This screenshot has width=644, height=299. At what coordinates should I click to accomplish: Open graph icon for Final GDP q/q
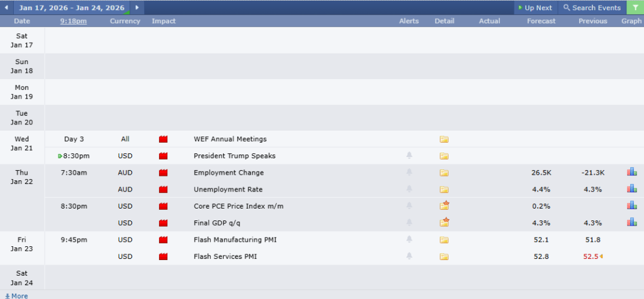[x=631, y=222]
